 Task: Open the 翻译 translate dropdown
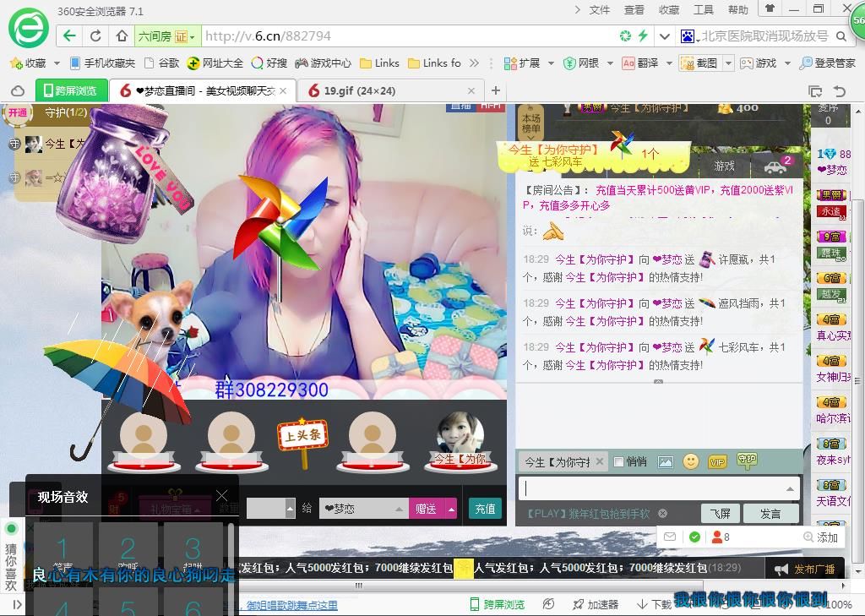(x=669, y=63)
